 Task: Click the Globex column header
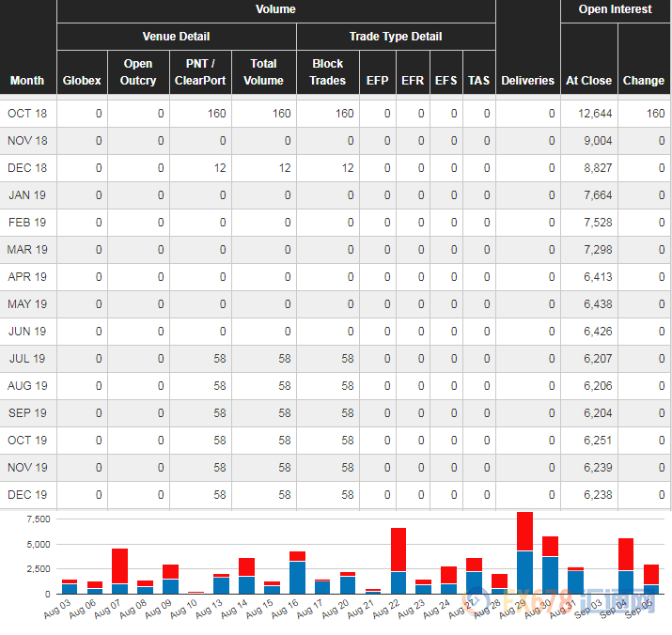[x=82, y=81]
